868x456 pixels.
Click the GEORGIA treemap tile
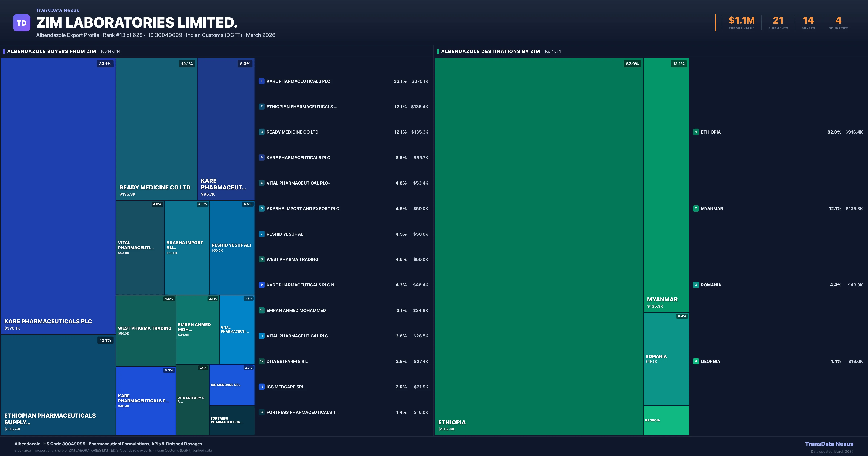666,420
